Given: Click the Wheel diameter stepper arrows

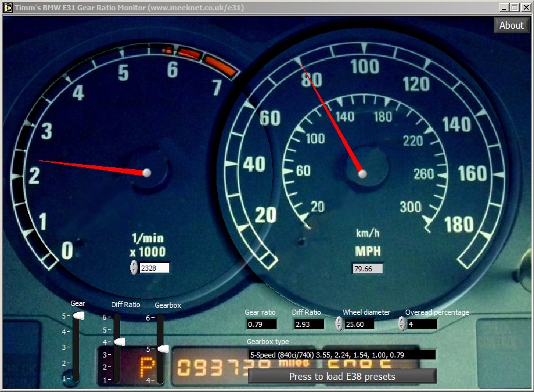Looking at the screenshot, I should 339,324.
